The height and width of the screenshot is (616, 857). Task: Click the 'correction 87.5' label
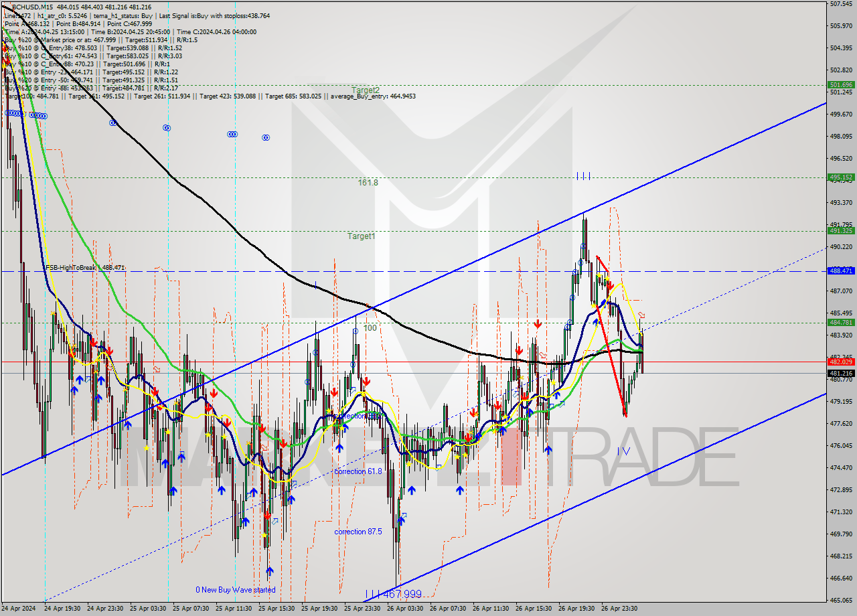tap(358, 532)
